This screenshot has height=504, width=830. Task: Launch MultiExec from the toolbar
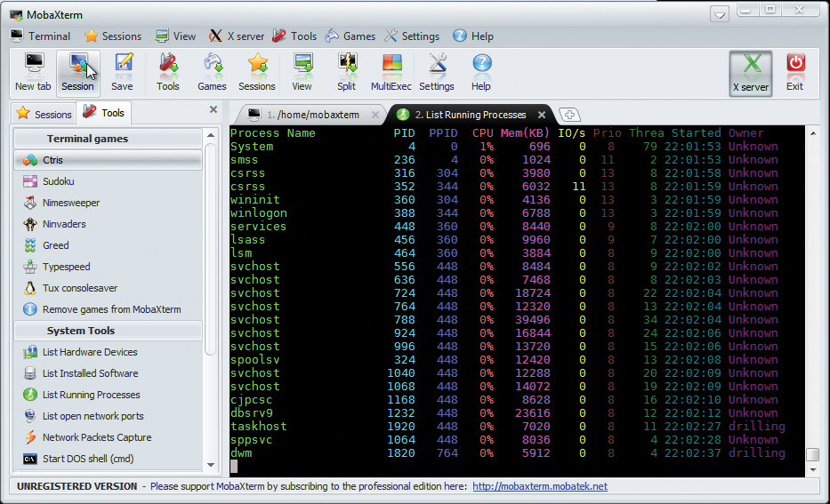pyautogui.click(x=391, y=73)
